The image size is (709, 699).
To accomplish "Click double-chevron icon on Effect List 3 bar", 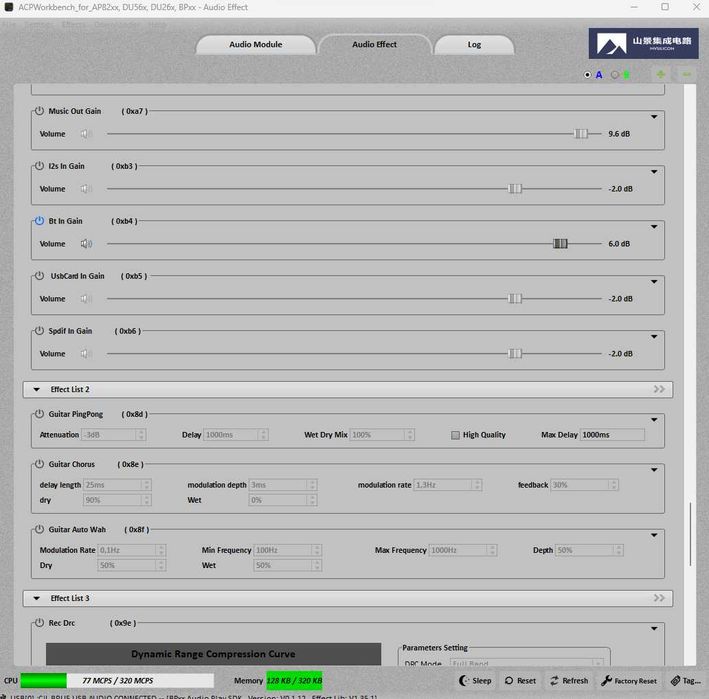I will tap(659, 598).
